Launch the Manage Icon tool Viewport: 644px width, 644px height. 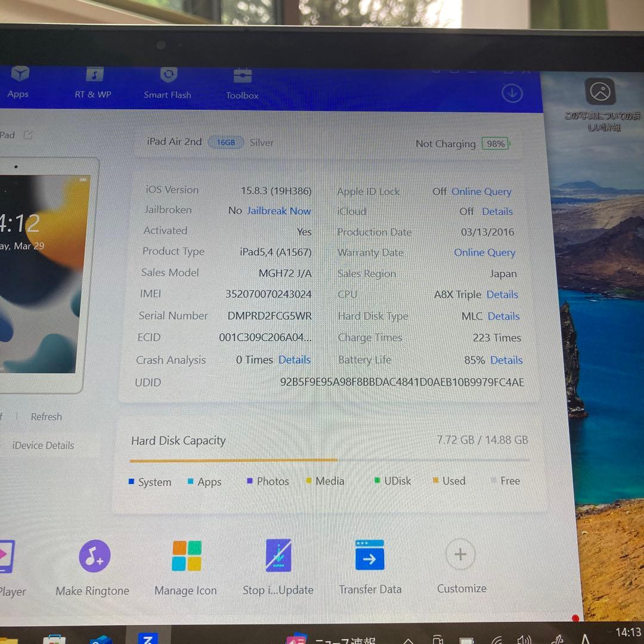click(185, 556)
